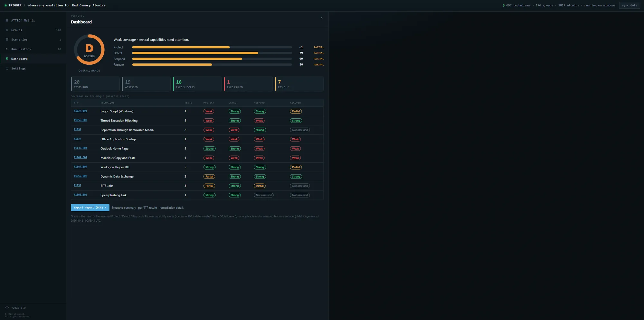Click Not assessed Respond badge for Spearphishing Link

click(x=264, y=195)
